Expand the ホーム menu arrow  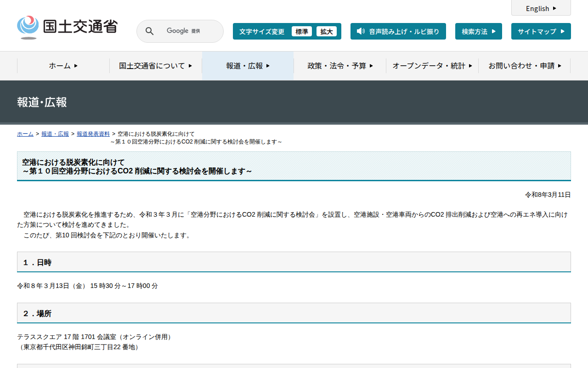click(76, 66)
